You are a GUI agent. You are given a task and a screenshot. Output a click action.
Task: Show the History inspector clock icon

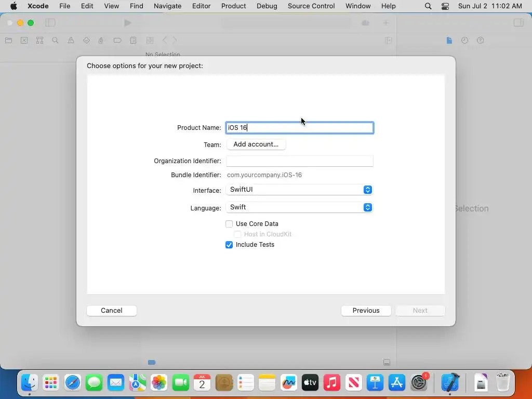(465, 41)
